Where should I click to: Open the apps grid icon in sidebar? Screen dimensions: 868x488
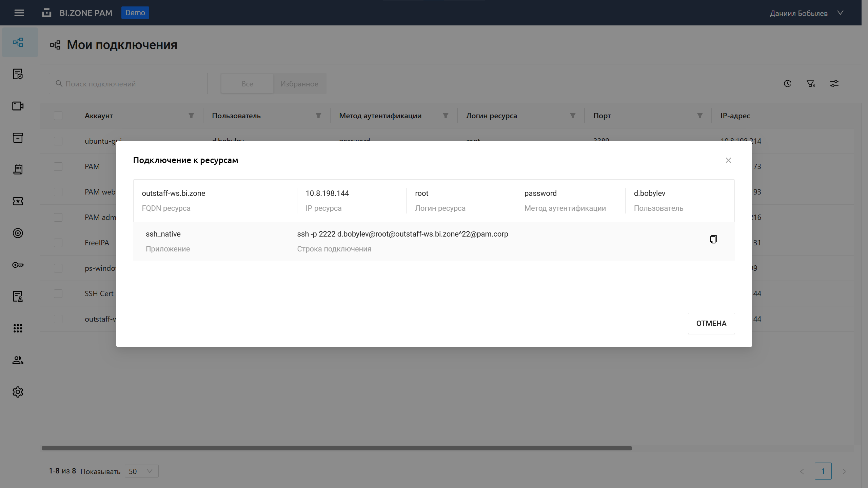point(18,328)
